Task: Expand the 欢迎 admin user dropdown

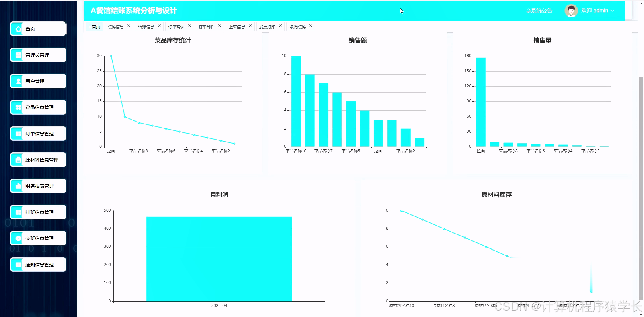Action: coord(598,11)
